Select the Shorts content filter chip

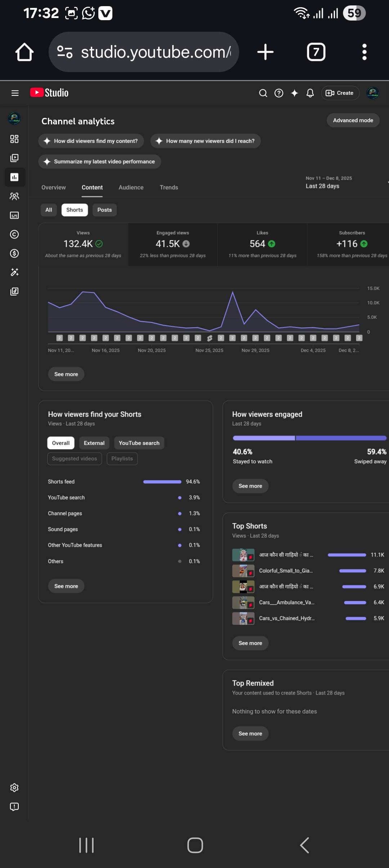tap(75, 210)
